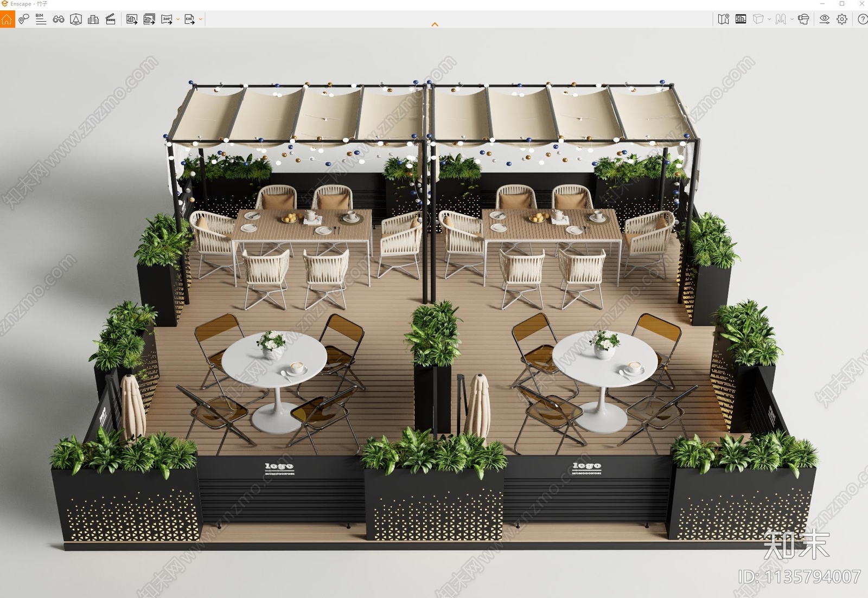Viewport: 868px width, 598px height.
Task: Open the building site context icon
Action: (x=93, y=20)
